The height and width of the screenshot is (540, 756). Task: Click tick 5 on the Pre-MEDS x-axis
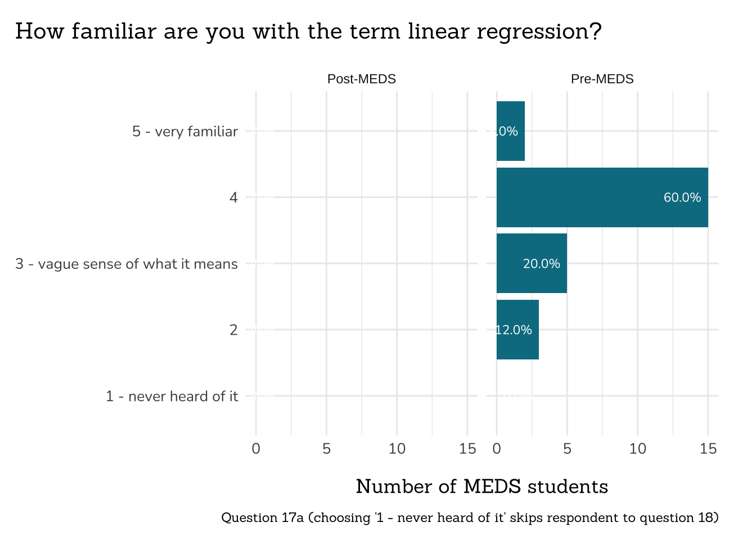pos(567,449)
